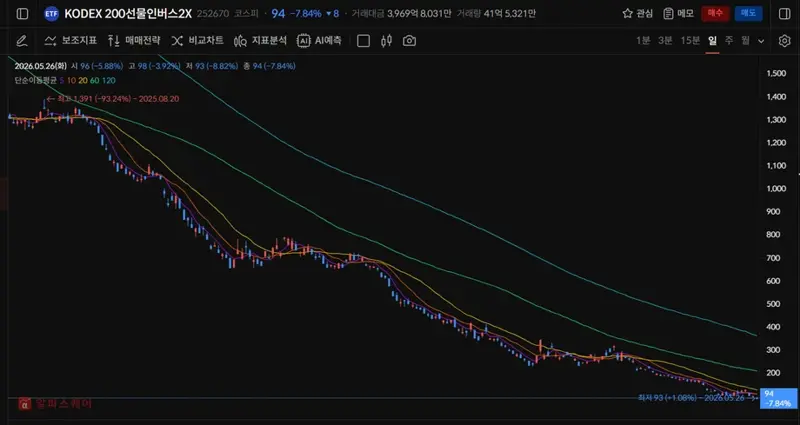Select the pencil drawing tool
The image size is (800, 425).
(x=21, y=41)
